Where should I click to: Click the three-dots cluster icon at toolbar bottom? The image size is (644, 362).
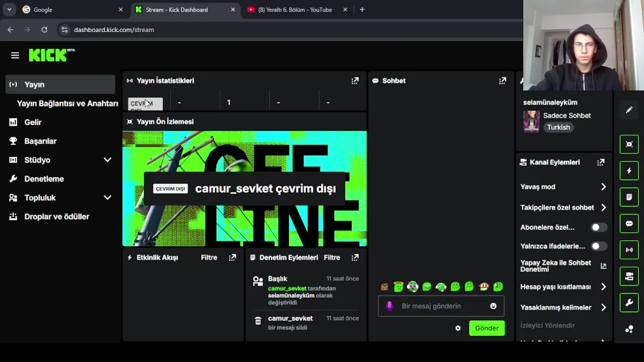click(629, 329)
